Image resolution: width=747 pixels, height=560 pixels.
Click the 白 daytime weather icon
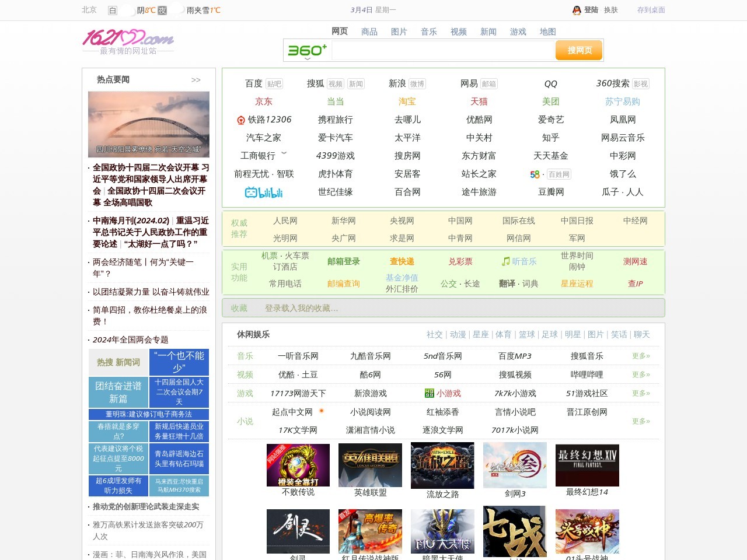[113, 10]
